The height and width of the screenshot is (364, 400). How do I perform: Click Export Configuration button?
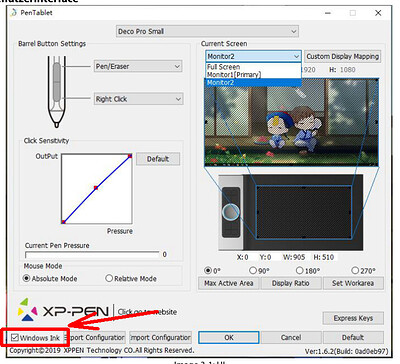[96, 337]
